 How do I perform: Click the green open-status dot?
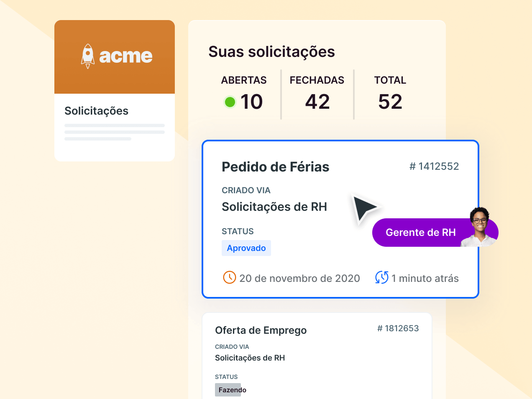point(230,102)
